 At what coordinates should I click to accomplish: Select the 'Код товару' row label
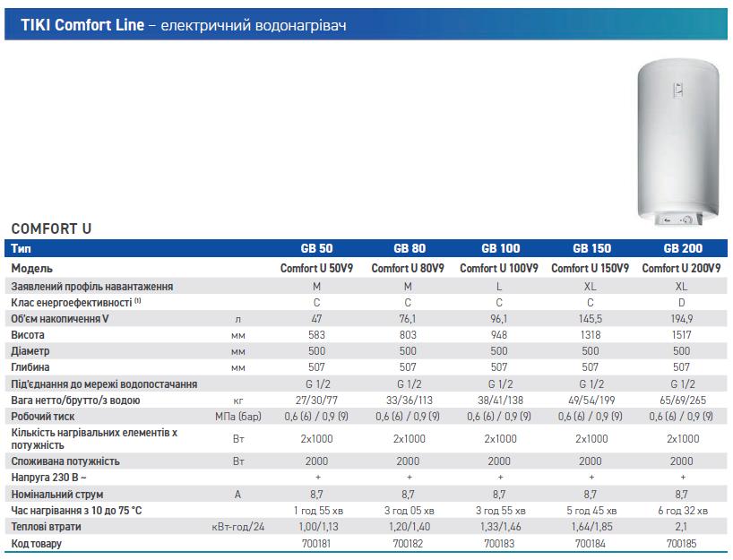[36, 543]
